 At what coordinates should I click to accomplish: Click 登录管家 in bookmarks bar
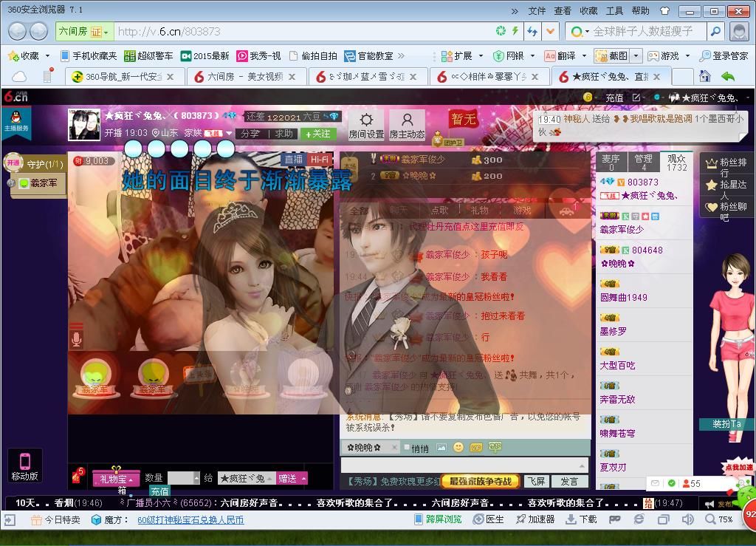(x=724, y=56)
